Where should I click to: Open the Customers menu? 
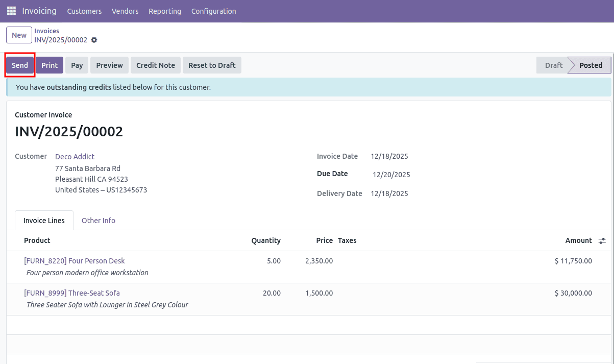[84, 11]
